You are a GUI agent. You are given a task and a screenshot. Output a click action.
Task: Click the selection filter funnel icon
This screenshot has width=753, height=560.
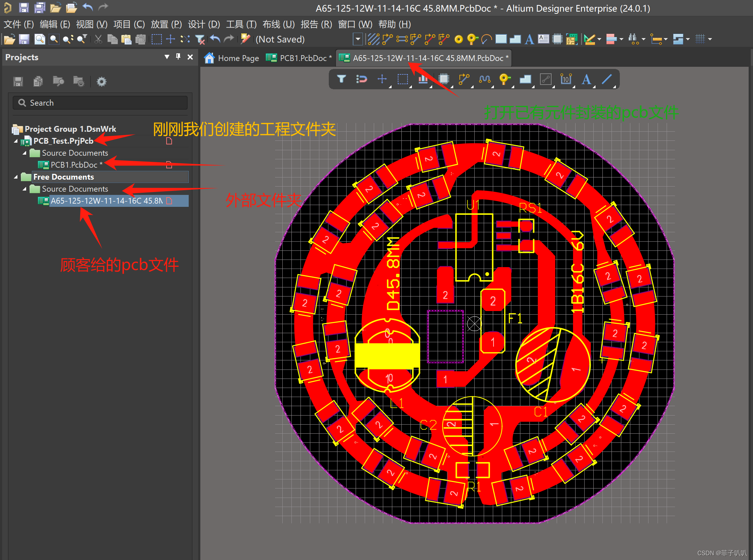(341, 79)
